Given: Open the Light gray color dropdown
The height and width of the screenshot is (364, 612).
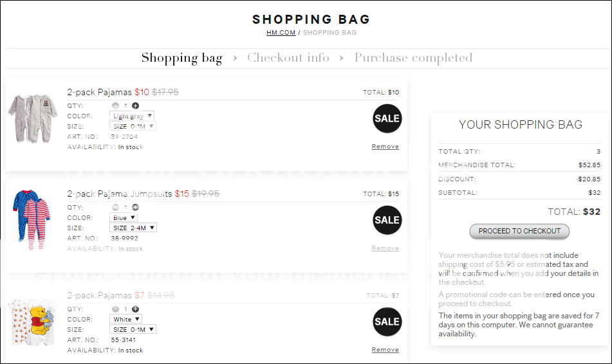Looking at the screenshot, I should point(132,116).
